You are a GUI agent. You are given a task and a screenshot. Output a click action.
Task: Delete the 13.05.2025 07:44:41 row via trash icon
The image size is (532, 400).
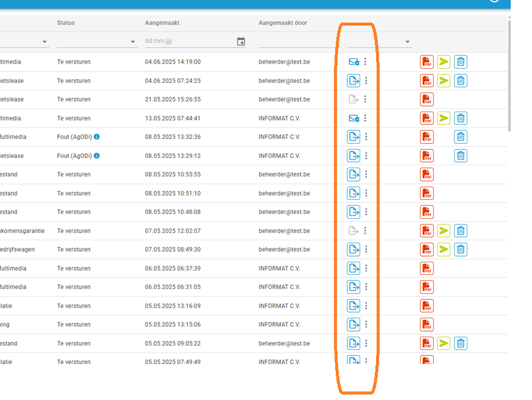(x=461, y=118)
